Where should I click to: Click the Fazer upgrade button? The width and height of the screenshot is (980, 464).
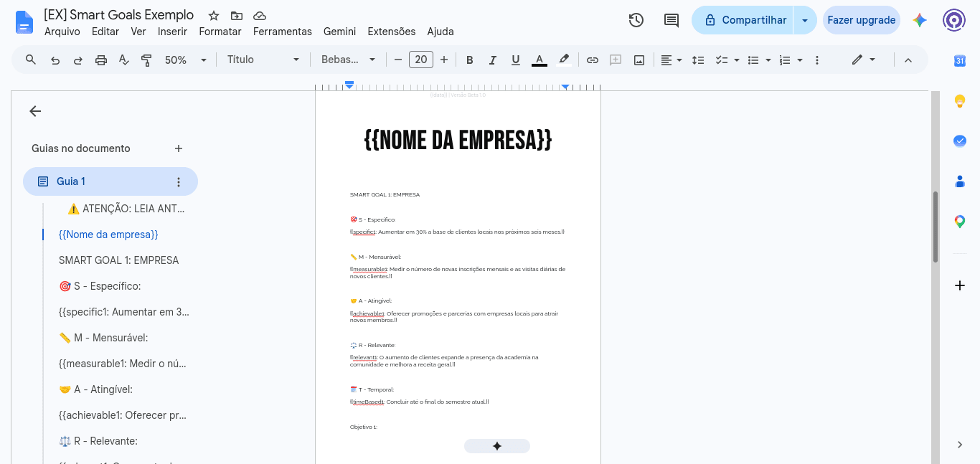coord(861,20)
